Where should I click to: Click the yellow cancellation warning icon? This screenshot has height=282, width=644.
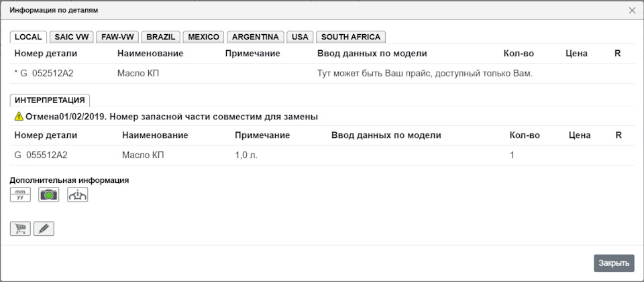(x=19, y=117)
